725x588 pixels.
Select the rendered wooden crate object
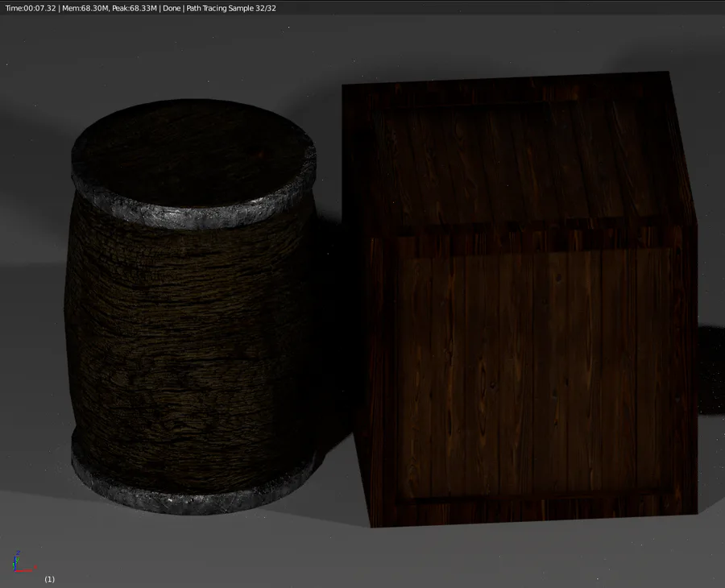pyautogui.click(x=520, y=300)
